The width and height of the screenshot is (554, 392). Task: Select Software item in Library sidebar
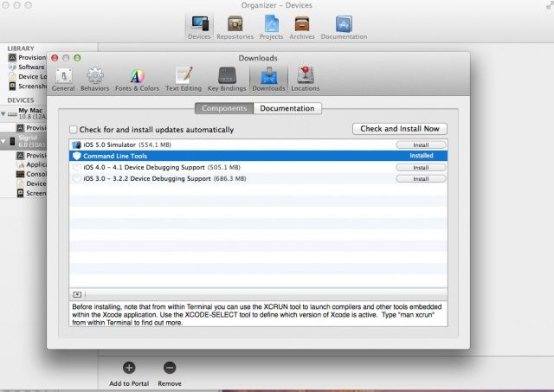pyautogui.click(x=27, y=67)
